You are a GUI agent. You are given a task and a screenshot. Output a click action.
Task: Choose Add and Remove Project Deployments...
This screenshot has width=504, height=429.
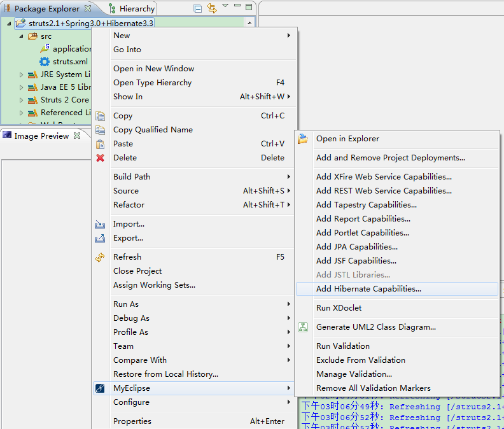click(397, 158)
